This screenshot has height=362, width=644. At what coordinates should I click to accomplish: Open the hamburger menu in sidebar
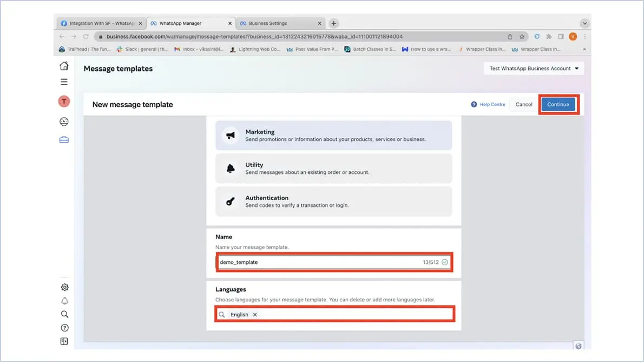64,82
